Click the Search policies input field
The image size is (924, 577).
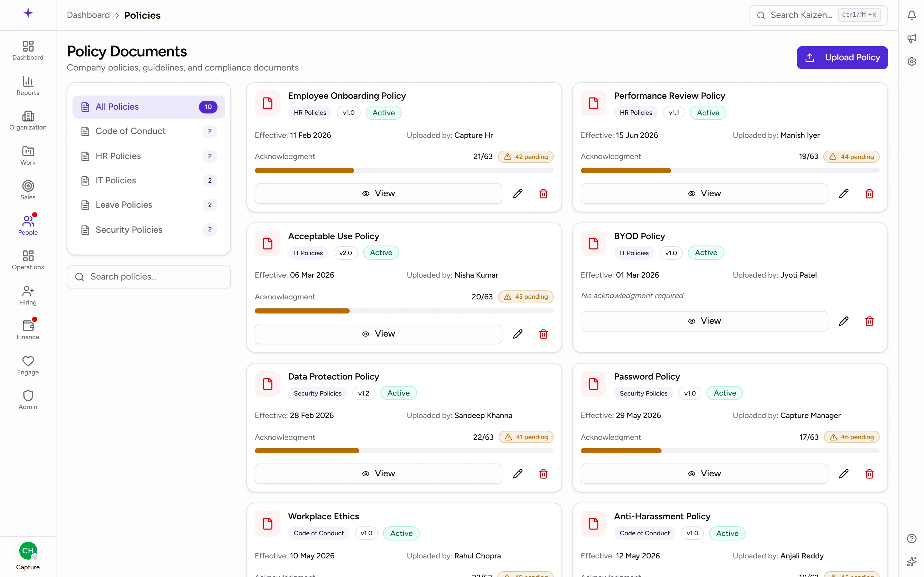coord(149,277)
